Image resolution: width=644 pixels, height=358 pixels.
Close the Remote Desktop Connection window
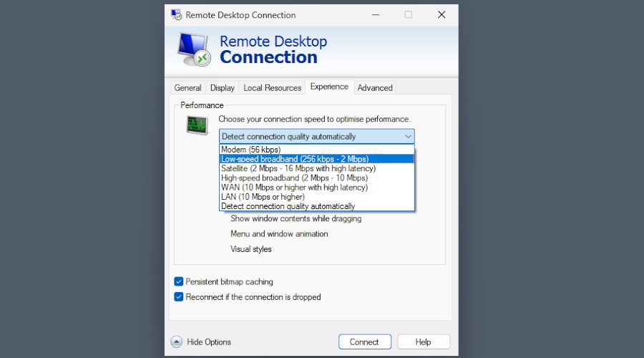441,15
